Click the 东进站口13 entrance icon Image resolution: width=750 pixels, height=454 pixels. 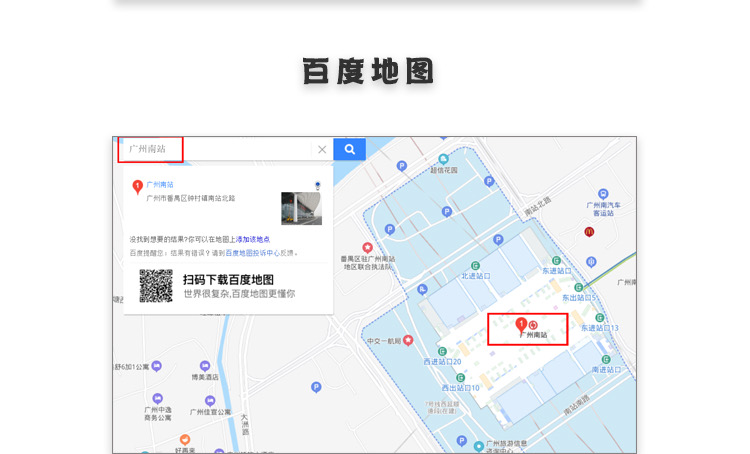click(600, 317)
